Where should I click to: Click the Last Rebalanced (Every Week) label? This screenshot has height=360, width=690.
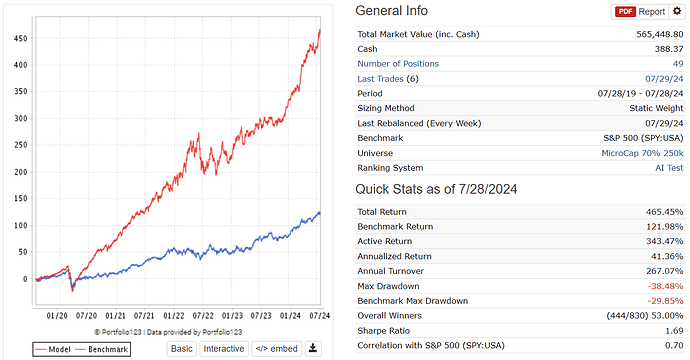pyautogui.click(x=419, y=124)
